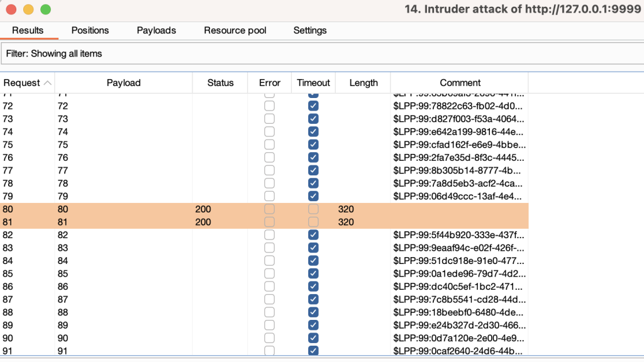This screenshot has width=644, height=362.
Task: Sort by the Length column header
Action: tap(364, 83)
